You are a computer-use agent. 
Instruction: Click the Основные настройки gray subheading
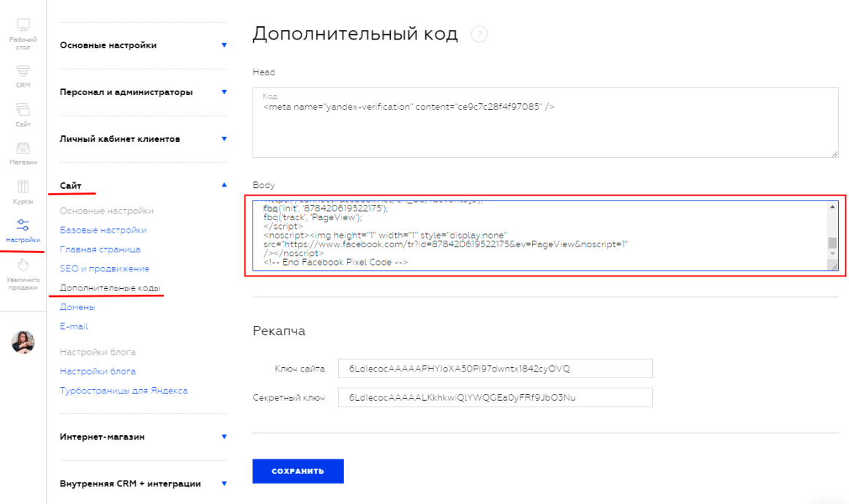pyautogui.click(x=107, y=211)
